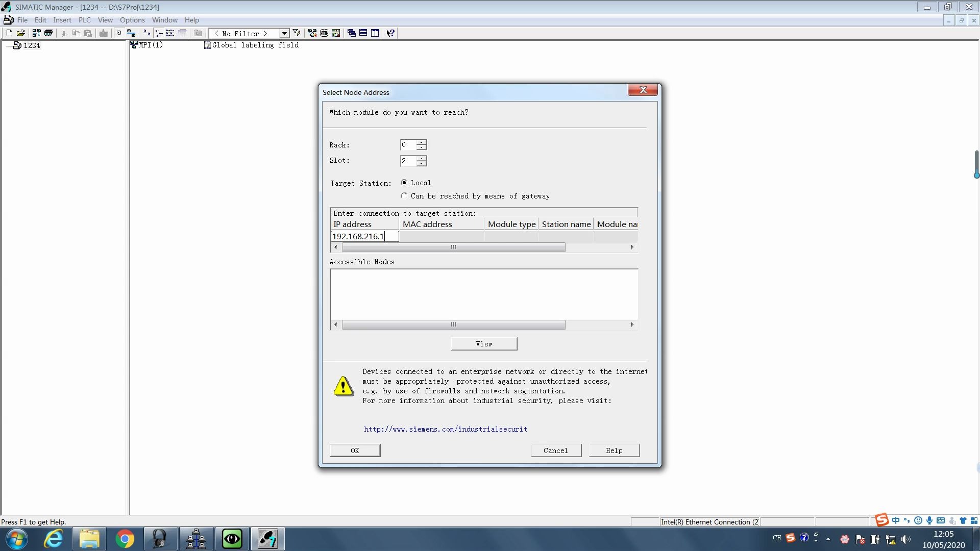The height and width of the screenshot is (551, 980).
Task: Click the context Help pointer icon
Action: (390, 33)
